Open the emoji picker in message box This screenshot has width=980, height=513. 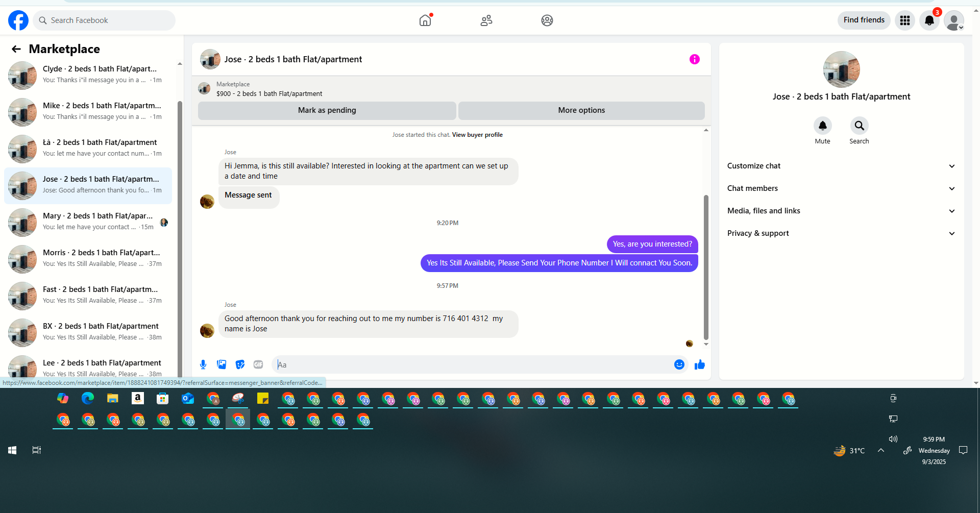(x=679, y=364)
